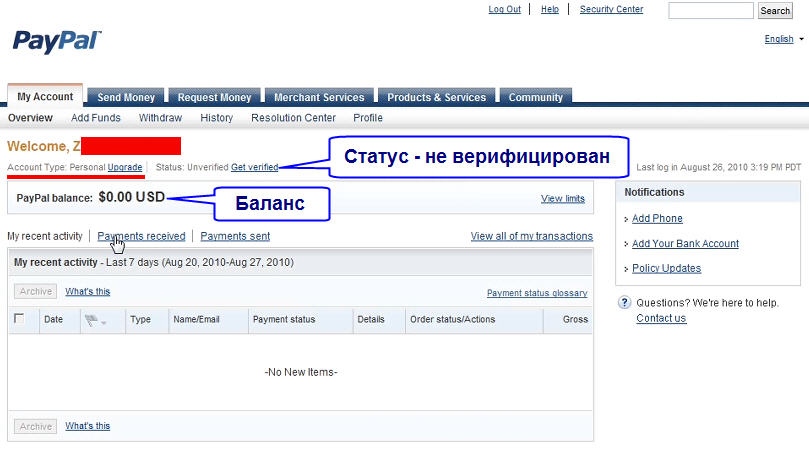809x449 pixels.
Task: Switch to the Request Money tab
Action: coord(214,97)
